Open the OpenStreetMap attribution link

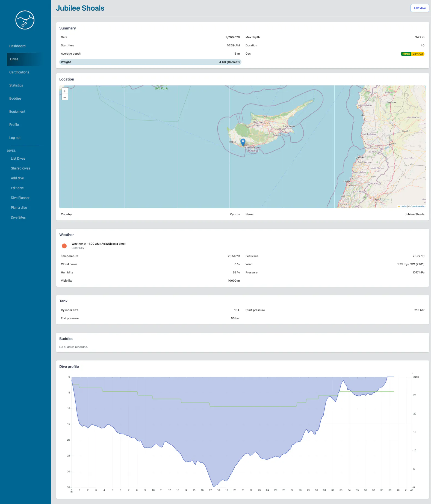418,207
